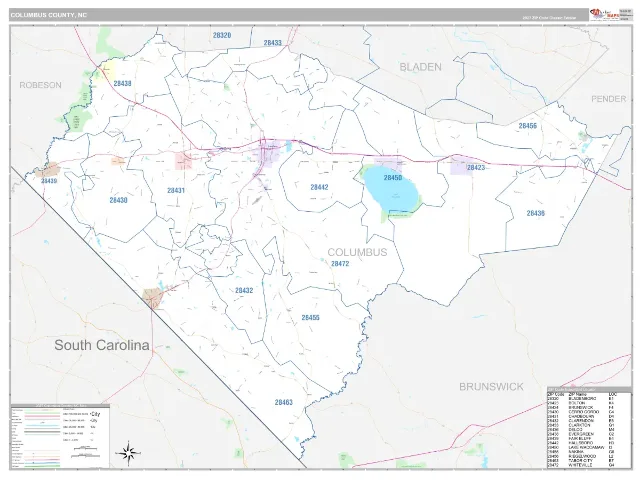Screen dimensions: 640x480
Task: Click the "ROBESON" county label
Action: click(40, 85)
